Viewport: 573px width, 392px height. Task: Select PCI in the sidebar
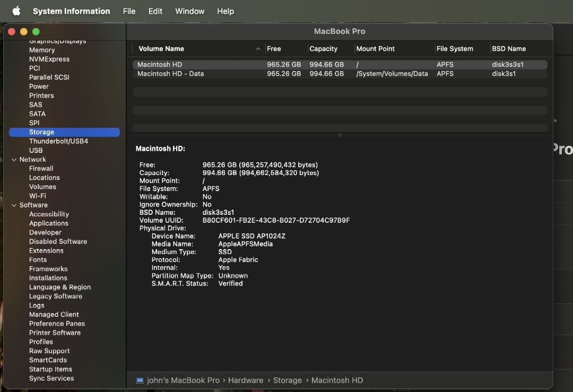click(34, 68)
